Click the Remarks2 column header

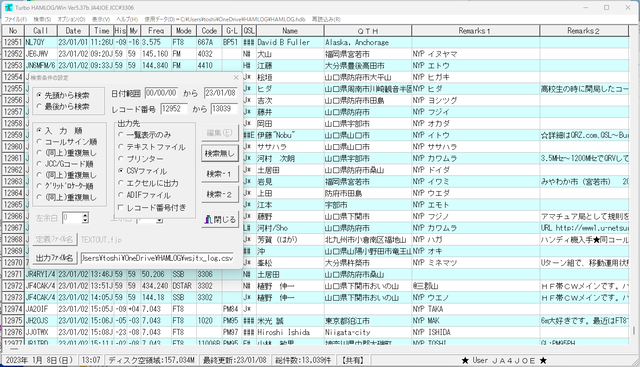point(584,31)
